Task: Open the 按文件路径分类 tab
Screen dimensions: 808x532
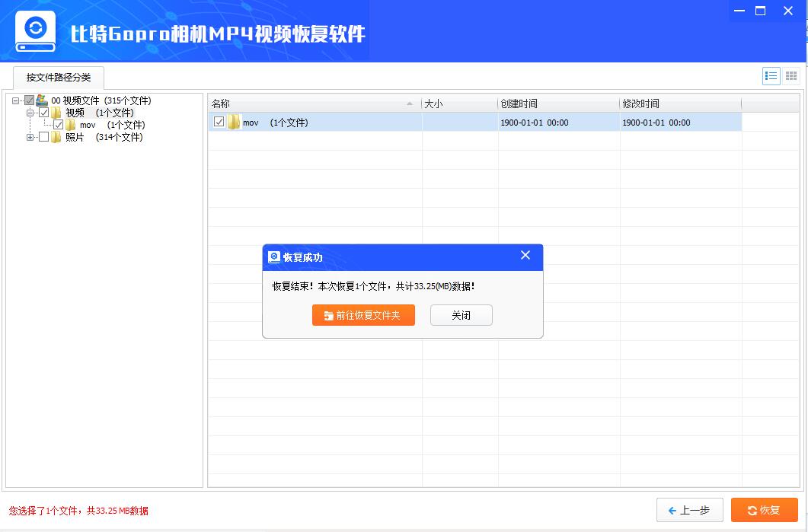Action: (x=59, y=78)
